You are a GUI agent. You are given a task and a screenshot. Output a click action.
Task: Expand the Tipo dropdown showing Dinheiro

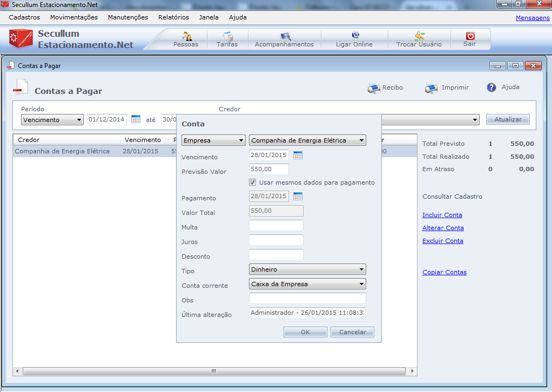point(307,269)
